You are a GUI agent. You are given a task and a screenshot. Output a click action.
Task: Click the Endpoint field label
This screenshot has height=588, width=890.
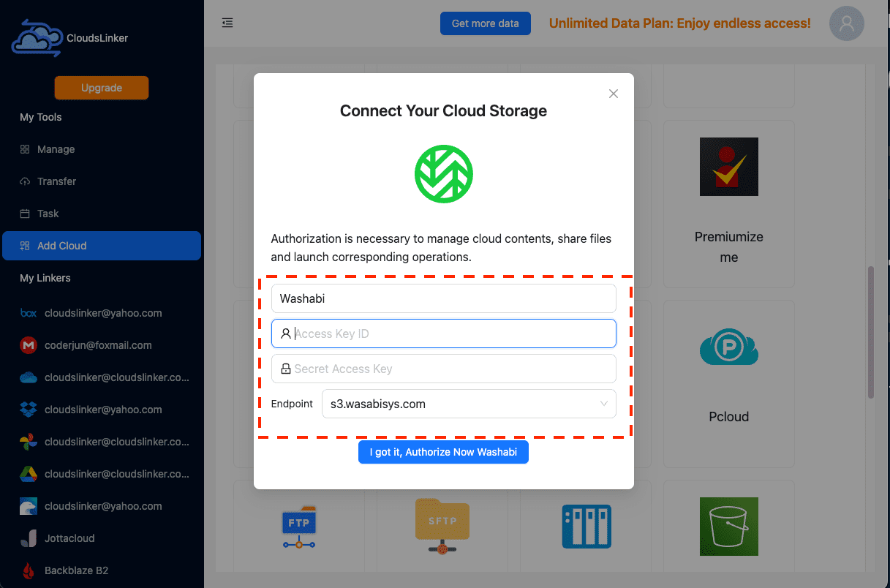click(x=292, y=404)
